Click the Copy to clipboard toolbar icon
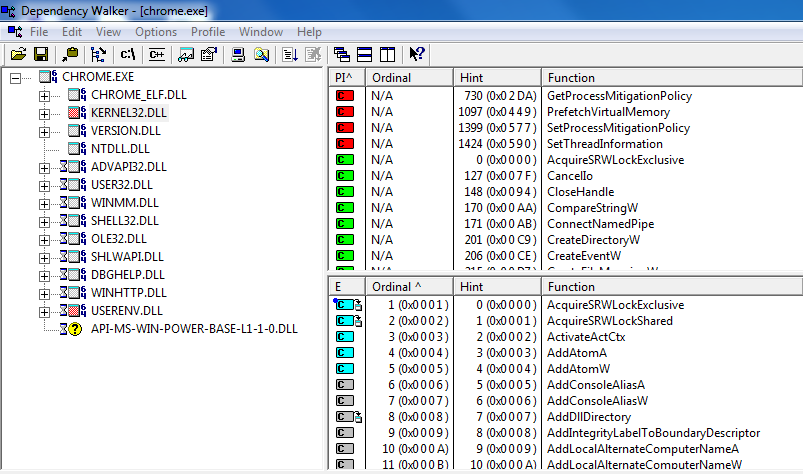Viewport: 803px width, 474px height. (70, 54)
